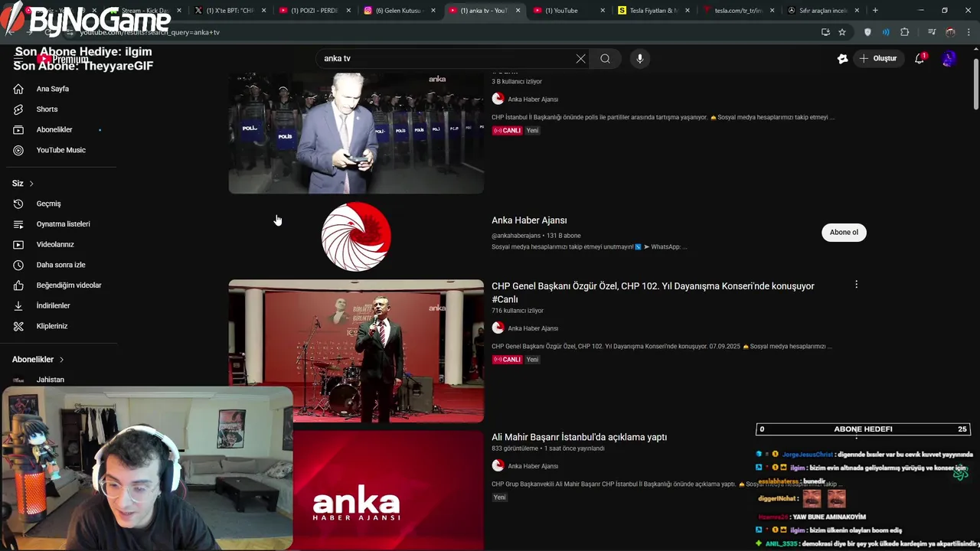Open options menu for Özgür Özel video
This screenshot has height=551, width=980.
[x=856, y=285]
